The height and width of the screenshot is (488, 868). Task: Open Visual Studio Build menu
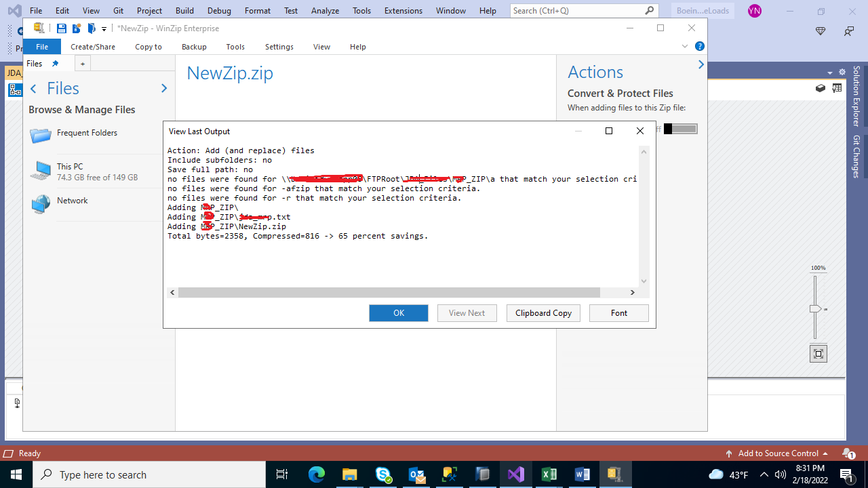(x=184, y=11)
